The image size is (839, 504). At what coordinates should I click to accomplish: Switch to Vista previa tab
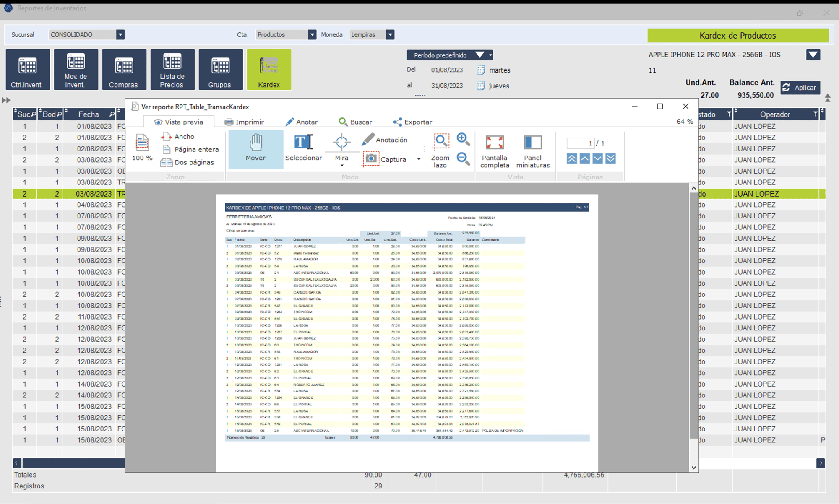pyautogui.click(x=179, y=122)
